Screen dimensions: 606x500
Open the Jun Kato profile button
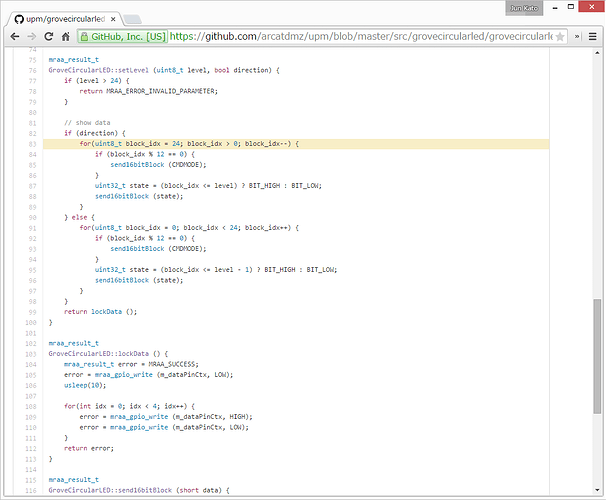point(524,8)
